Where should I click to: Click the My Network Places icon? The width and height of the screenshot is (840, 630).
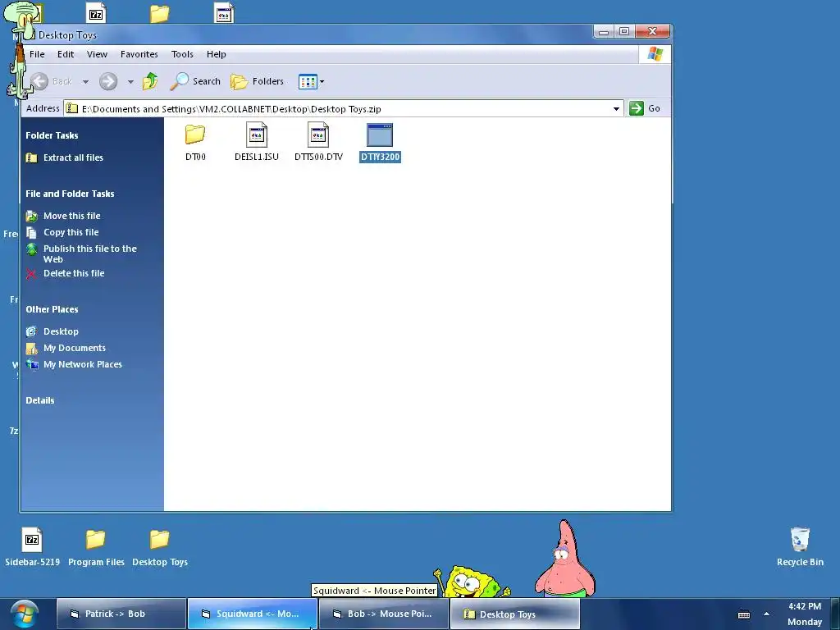click(x=32, y=365)
